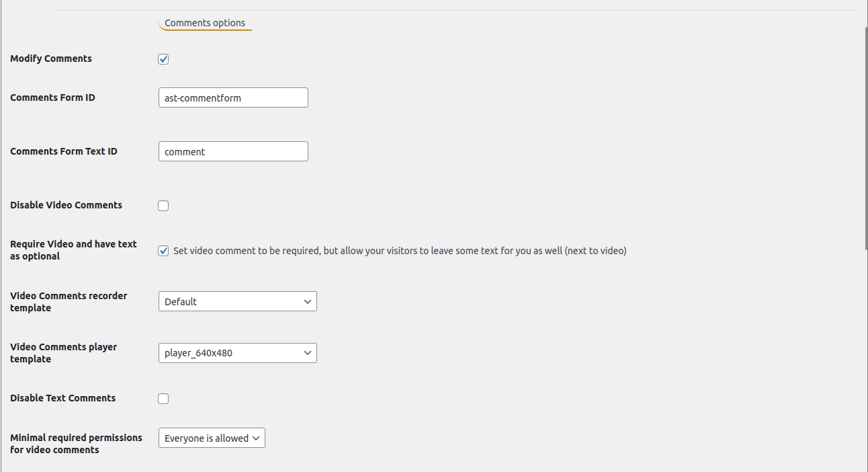Click the Video Comments player template label
This screenshot has width=868, height=472.
[x=64, y=353]
